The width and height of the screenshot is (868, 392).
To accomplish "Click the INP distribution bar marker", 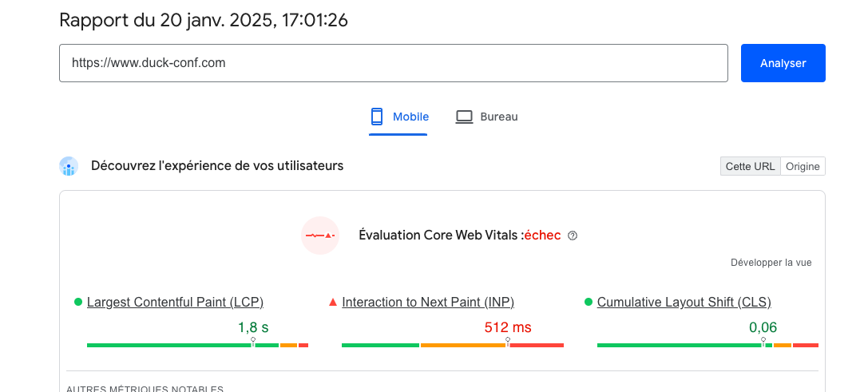I will 508,342.
